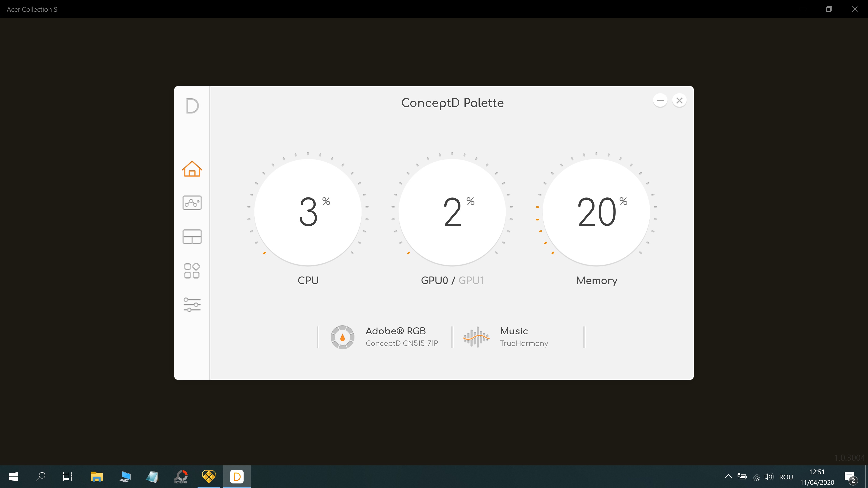
Task: Click the blue notebook taskbar icon
Action: point(153,476)
